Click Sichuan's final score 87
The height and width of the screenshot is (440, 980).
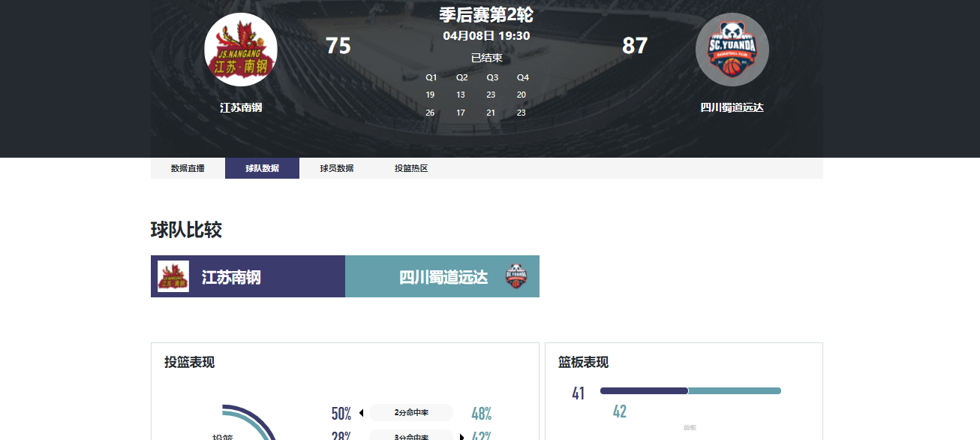pyautogui.click(x=635, y=46)
